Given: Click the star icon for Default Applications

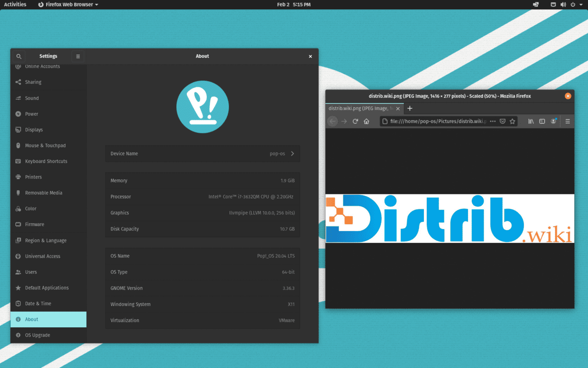Looking at the screenshot, I should 18,288.
